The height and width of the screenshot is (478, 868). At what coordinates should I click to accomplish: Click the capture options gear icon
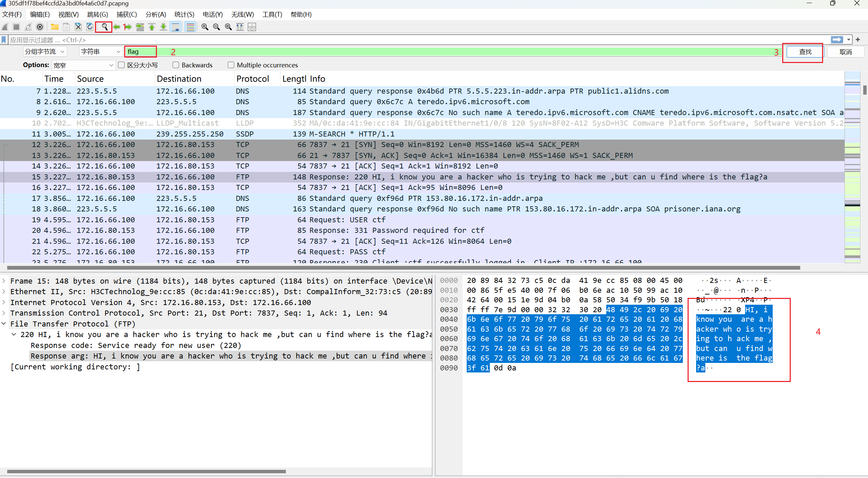point(40,27)
